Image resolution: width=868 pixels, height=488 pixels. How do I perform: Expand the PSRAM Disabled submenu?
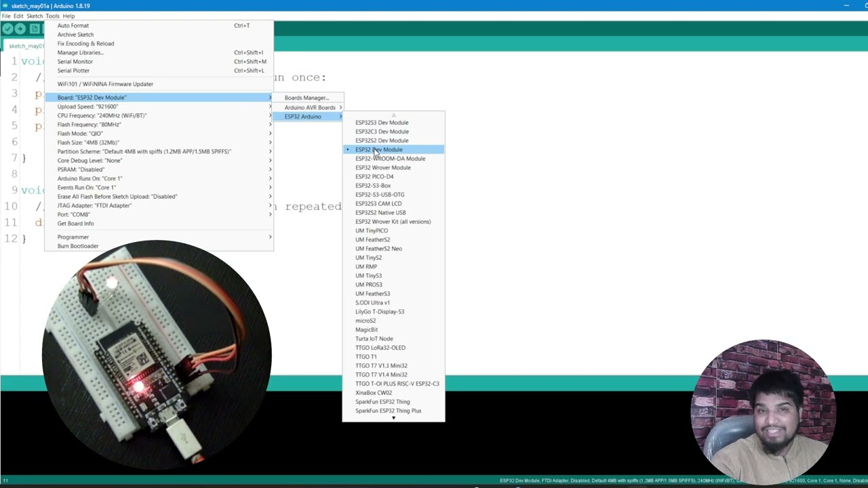(159, 169)
